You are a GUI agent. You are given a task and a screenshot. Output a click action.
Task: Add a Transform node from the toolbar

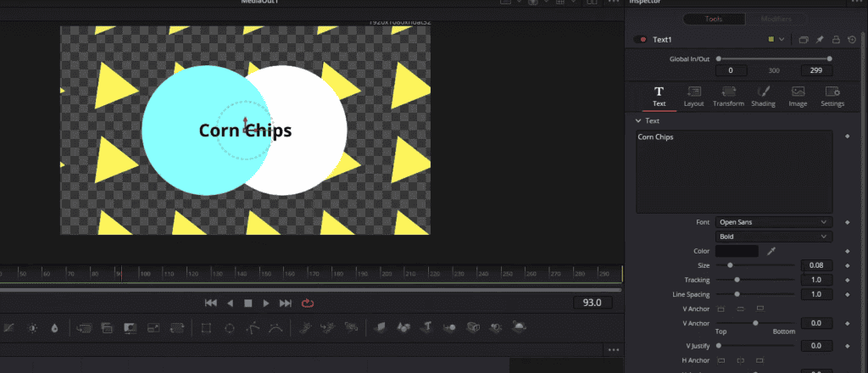[176, 328]
